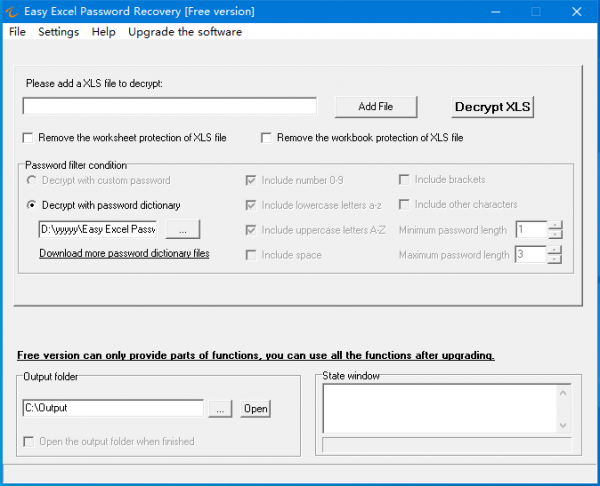Decrease the Minimum password length value
The image size is (600, 486).
555,234
